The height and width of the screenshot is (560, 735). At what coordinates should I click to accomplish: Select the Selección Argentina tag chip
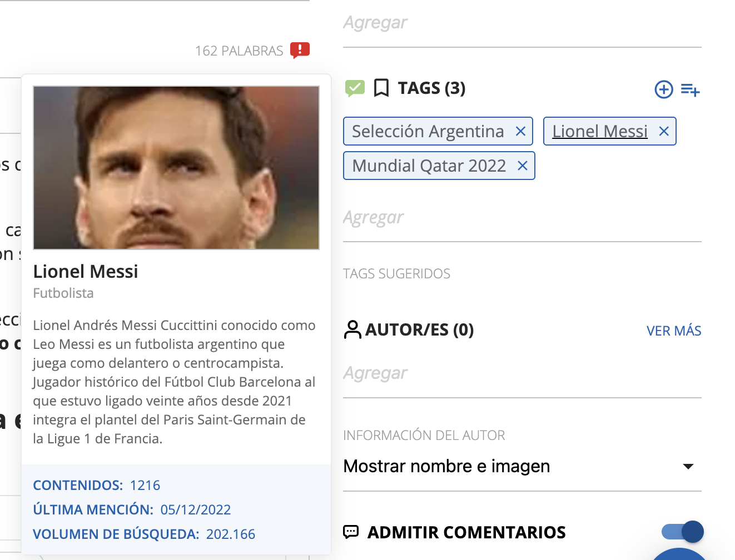(428, 132)
